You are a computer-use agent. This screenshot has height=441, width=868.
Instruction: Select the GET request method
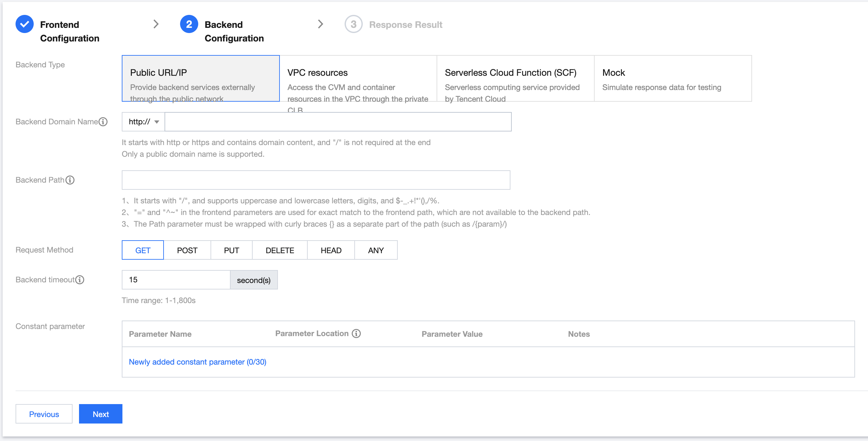143,250
